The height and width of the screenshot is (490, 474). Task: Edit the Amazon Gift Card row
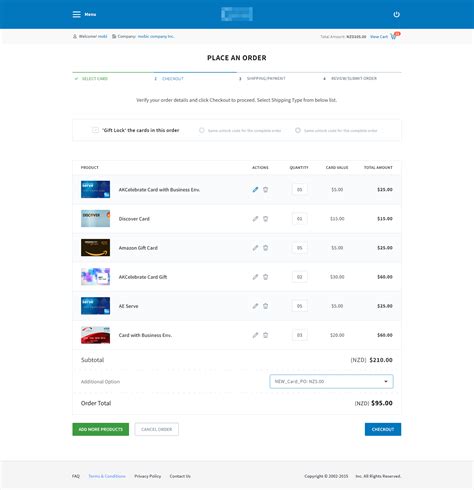pos(255,248)
